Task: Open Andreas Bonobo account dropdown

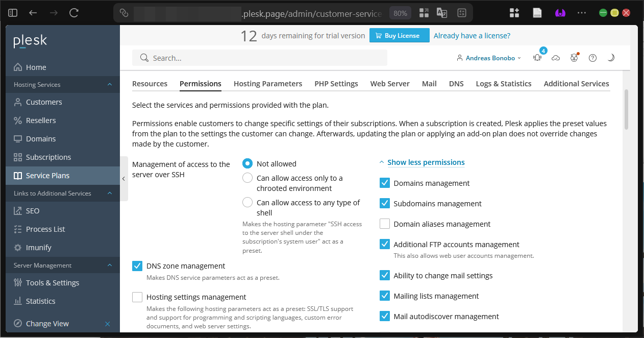Action: coord(490,58)
